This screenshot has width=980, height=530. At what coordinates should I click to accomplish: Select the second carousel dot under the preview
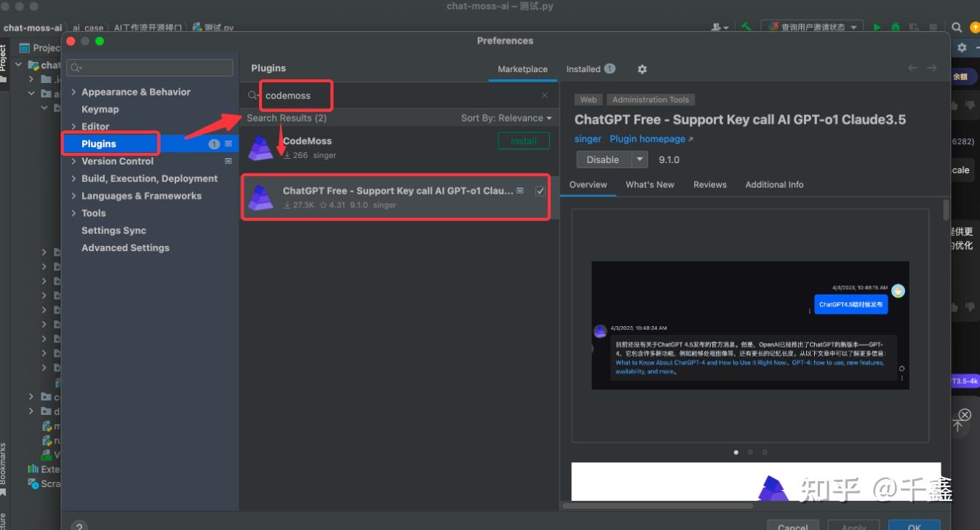(x=750, y=451)
